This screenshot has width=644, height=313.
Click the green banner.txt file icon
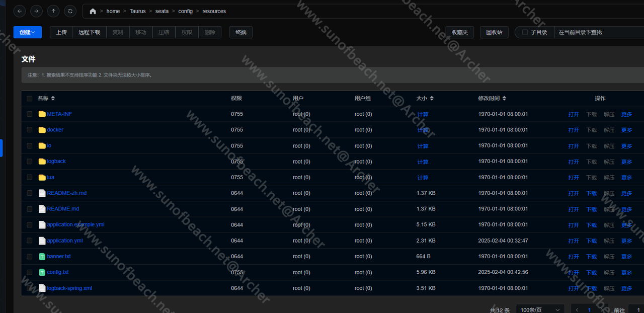[42, 257]
